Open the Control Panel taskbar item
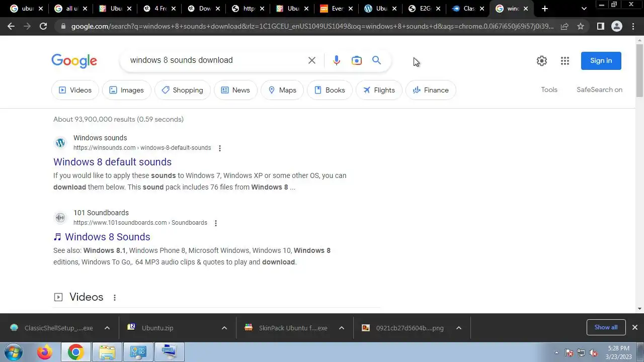This screenshot has height=362, width=644. point(138,352)
